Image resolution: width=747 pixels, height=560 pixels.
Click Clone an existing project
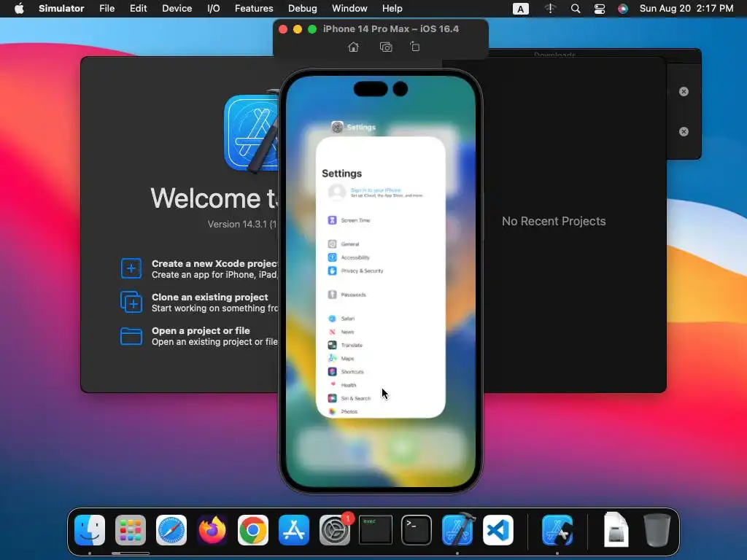coord(199,303)
